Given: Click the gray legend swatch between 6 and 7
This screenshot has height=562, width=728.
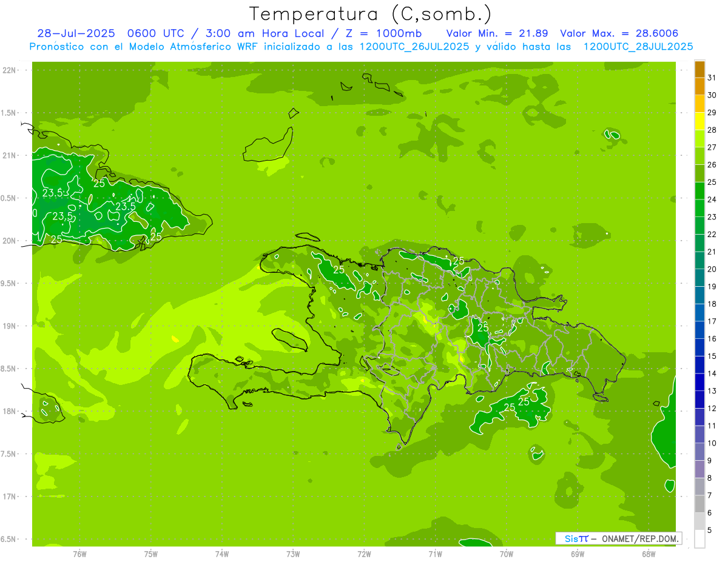Looking at the screenshot, I should click(699, 504).
